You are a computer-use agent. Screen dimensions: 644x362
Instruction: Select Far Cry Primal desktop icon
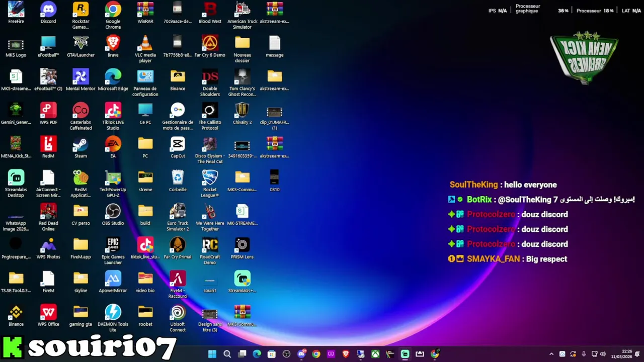(178, 249)
